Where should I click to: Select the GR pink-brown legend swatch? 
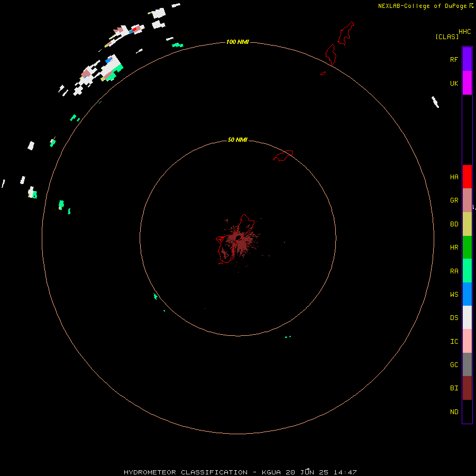tap(467, 200)
